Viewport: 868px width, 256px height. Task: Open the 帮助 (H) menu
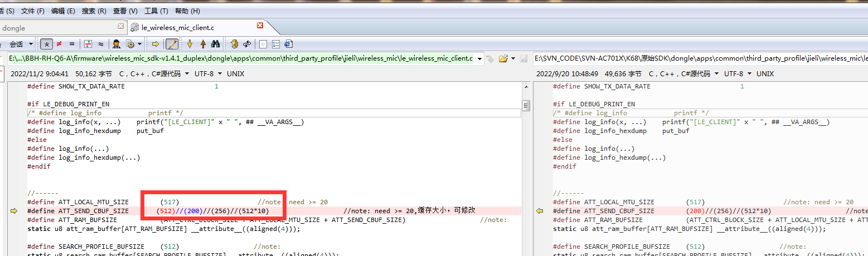tap(187, 11)
